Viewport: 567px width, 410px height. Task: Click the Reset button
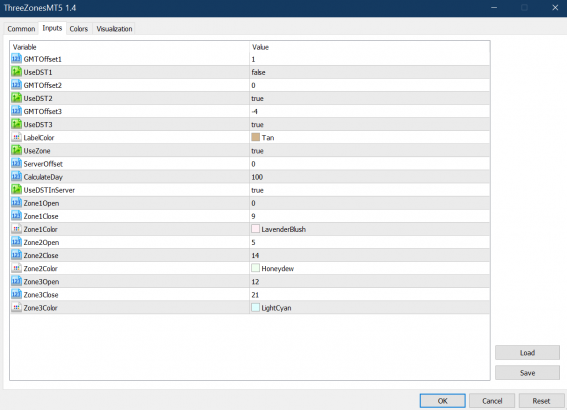pos(541,401)
